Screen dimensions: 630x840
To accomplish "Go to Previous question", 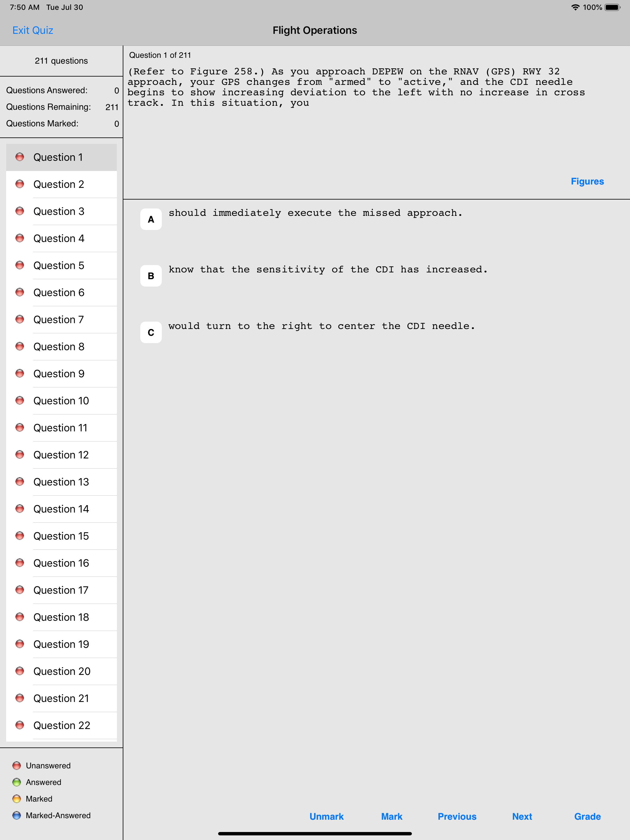I will coord(457,816).
